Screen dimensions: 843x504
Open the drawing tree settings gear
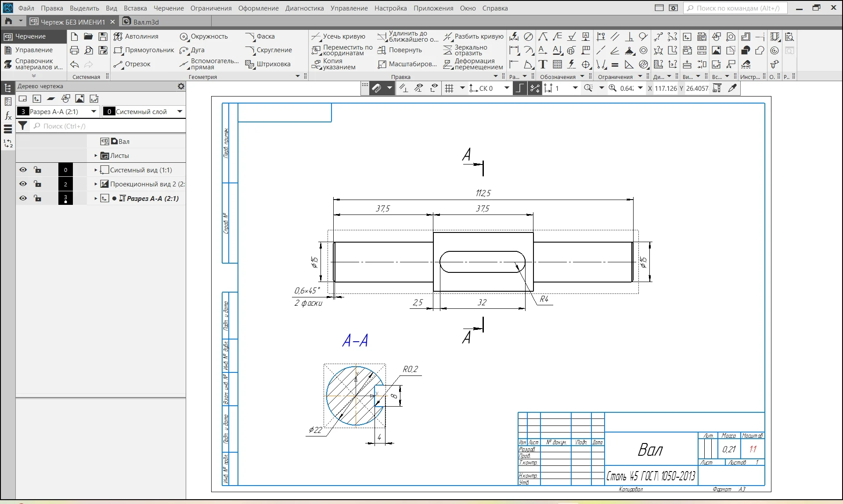pos(181,86)
